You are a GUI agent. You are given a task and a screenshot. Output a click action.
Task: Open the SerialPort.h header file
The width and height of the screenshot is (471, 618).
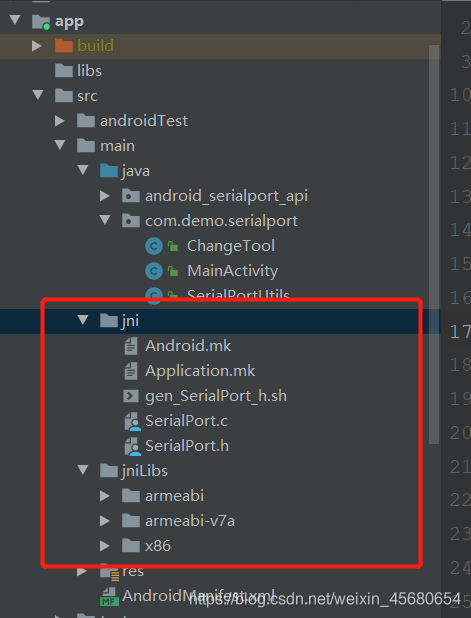point(187,446)
